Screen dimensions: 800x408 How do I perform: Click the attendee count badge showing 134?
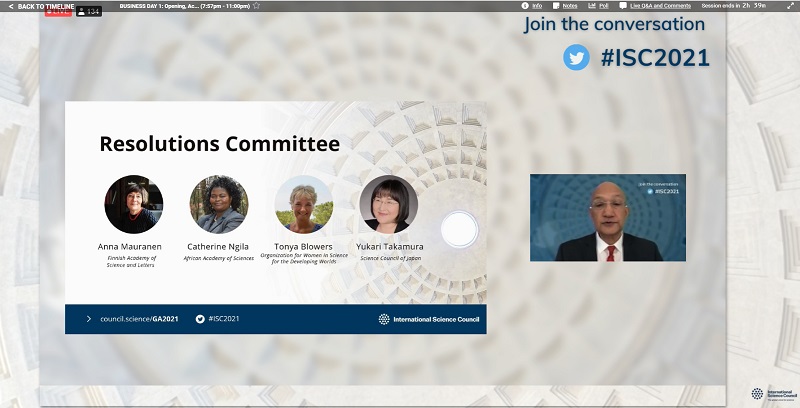pos(89,11)
